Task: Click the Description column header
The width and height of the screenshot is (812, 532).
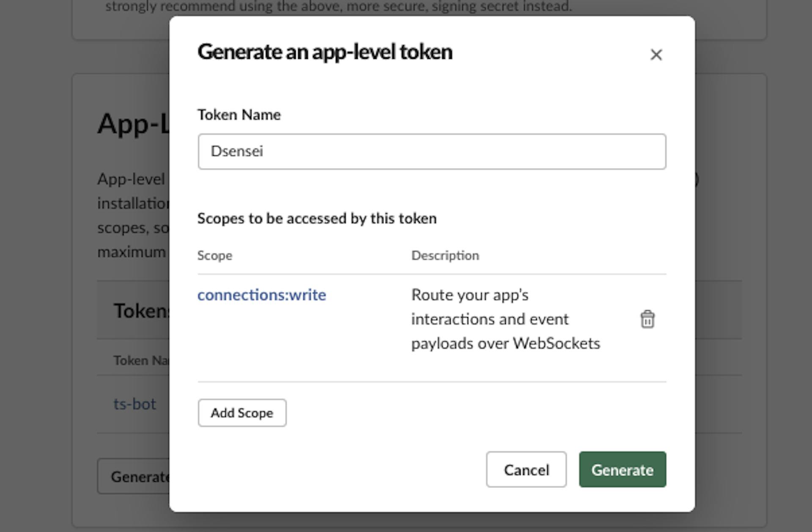Action: pyautogui.click(x=445, y=255)
